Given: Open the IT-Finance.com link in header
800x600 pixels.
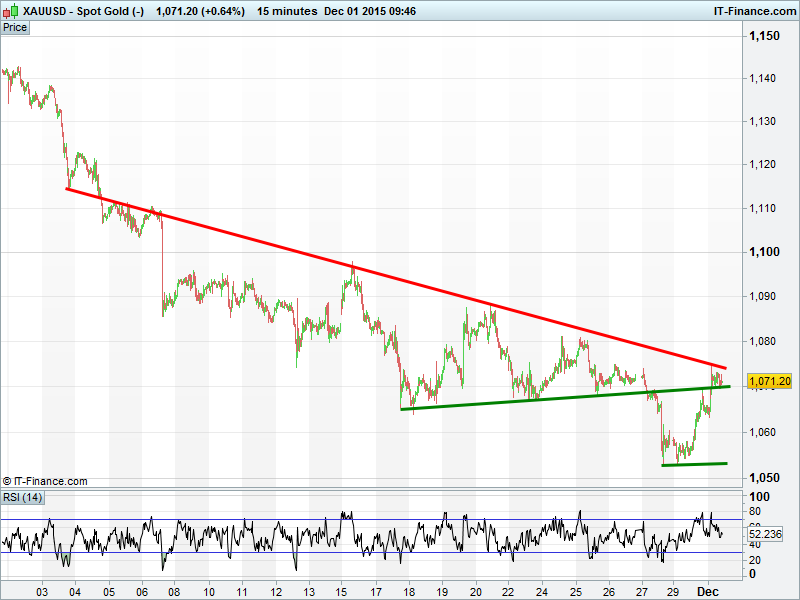Looking at the screenshot, I should click(753, 11).
